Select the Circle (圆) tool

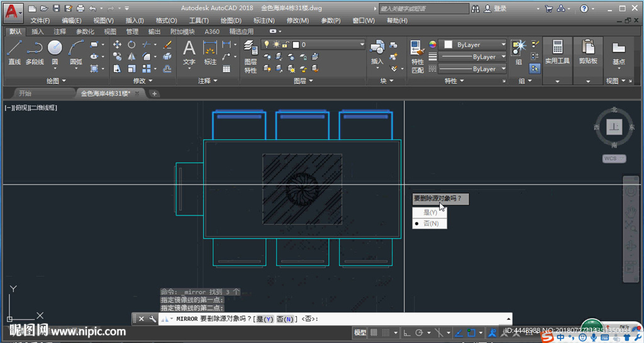point(55,53)
